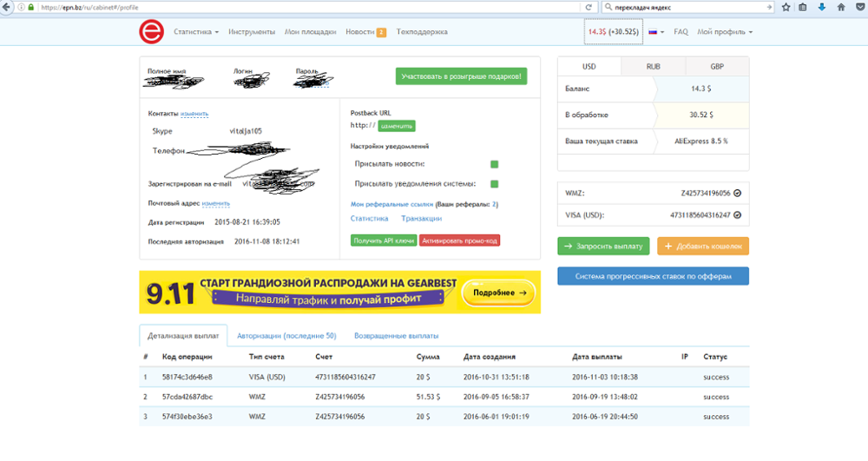This screenshot has height=461, width=868.
Task: Click the check icon next to WMZ wallet
Action: click(738, 194)
